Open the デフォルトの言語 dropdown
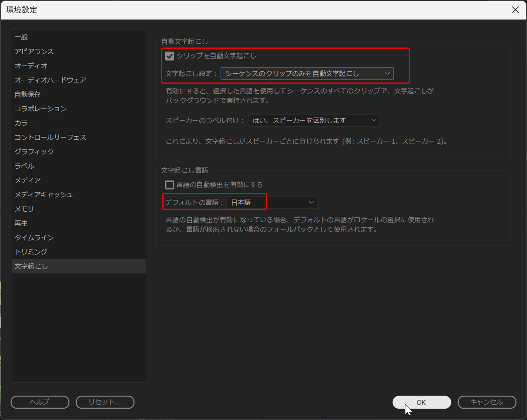 (271, 202)
